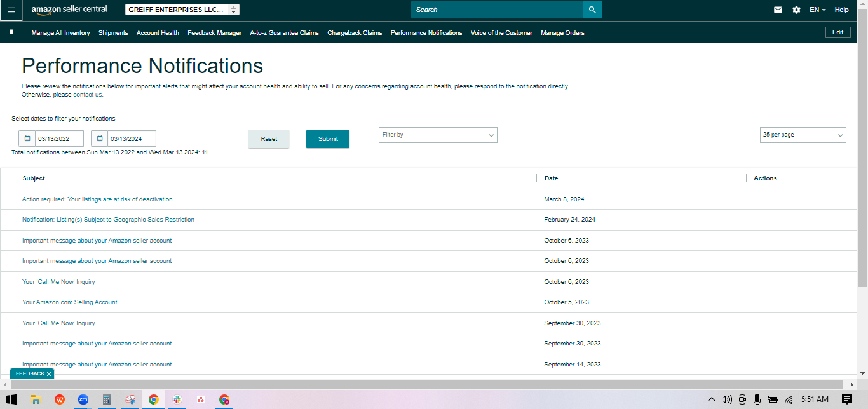Open 'Your Amazon.com Selling Account' notification
The height and width of the screenshot is (409, 868).
tap(70, 302)
